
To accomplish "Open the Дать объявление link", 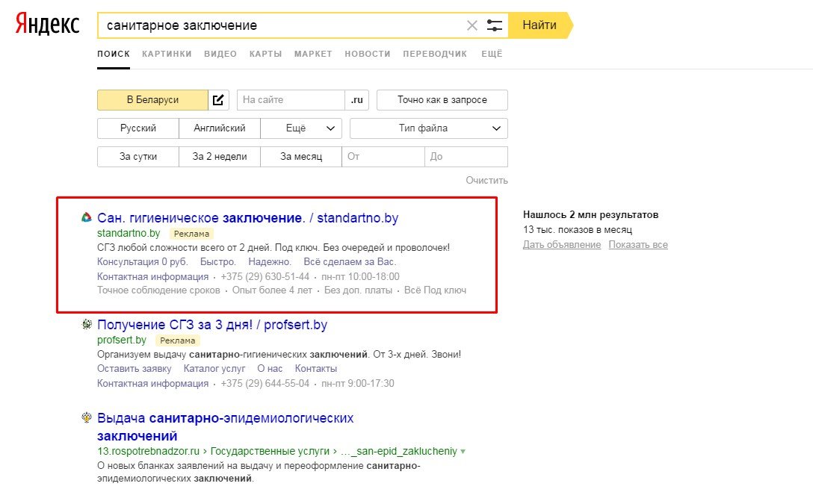I will (562, 244).
